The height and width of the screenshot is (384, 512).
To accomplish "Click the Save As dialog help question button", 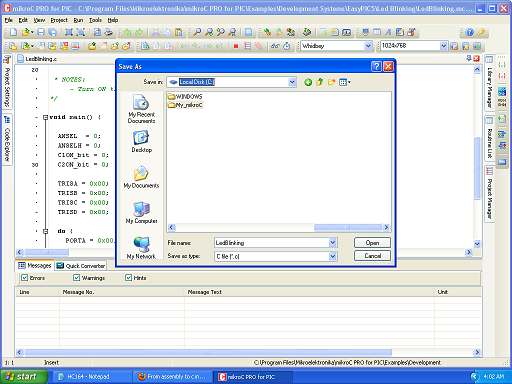I will pyautogui.click(x=376, y=66).
